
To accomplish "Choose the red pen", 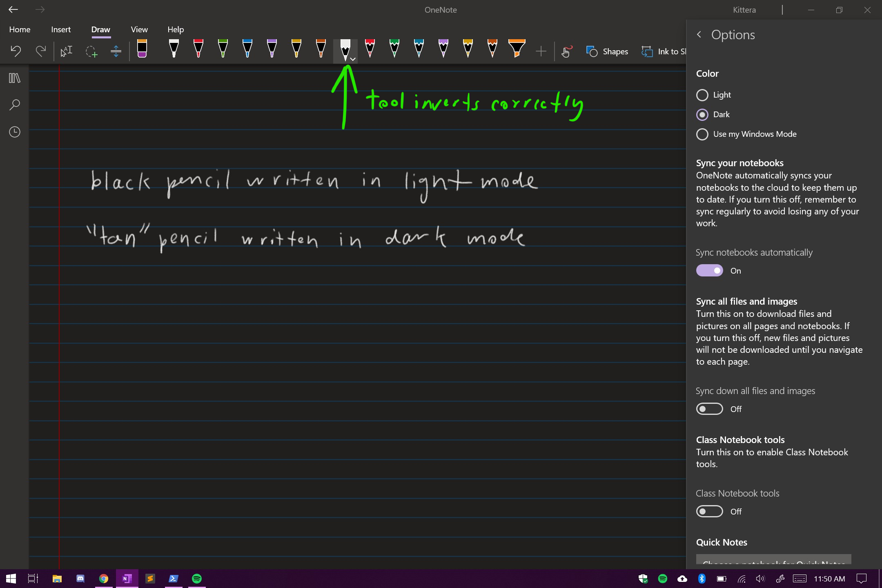I will point(198,49).
